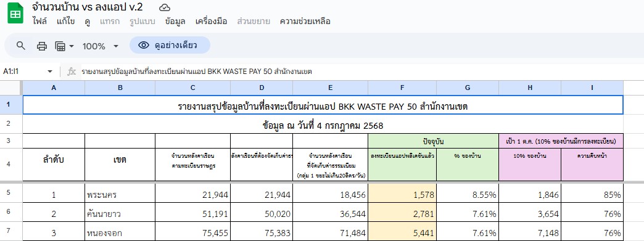The width and height of the screenshot is (644, 241).
Task: Open the Google Sheets home icon
Action: click(15, 14)
